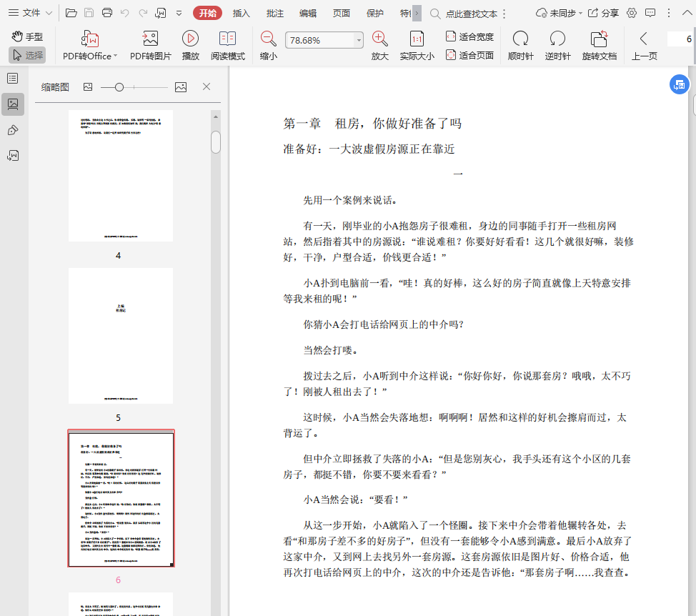Image resolution: width=696 pixels, height=616 pixels.
Task: Open the zoom percentage dropdown
Action: (359, 41)
